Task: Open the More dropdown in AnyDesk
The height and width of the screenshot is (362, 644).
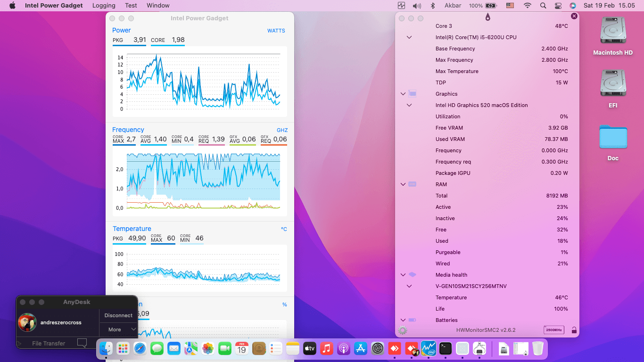Action: coord(118,329)
